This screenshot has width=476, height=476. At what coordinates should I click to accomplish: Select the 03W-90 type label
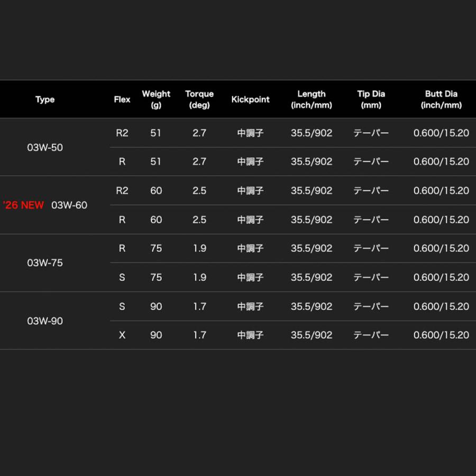coord(45,321)
